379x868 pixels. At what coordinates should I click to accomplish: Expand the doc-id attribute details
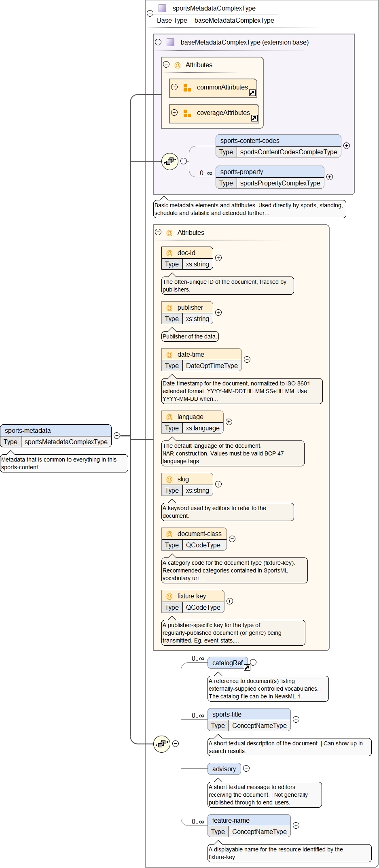[x=218, y=258]
